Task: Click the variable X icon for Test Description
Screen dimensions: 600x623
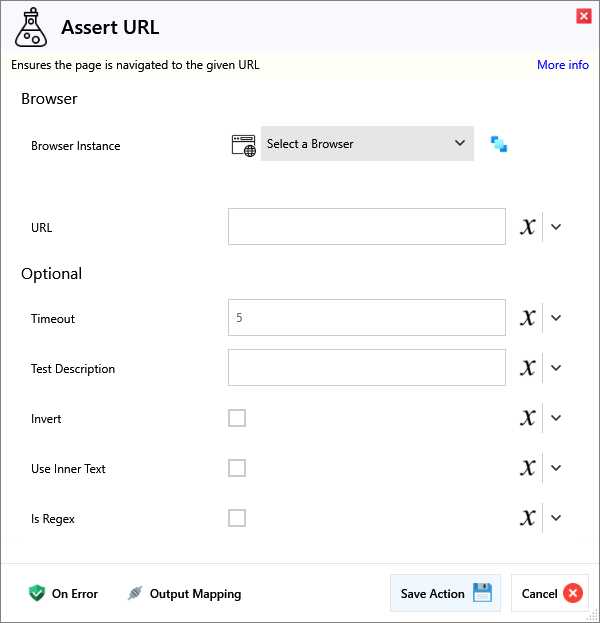Action: point(528,368)
